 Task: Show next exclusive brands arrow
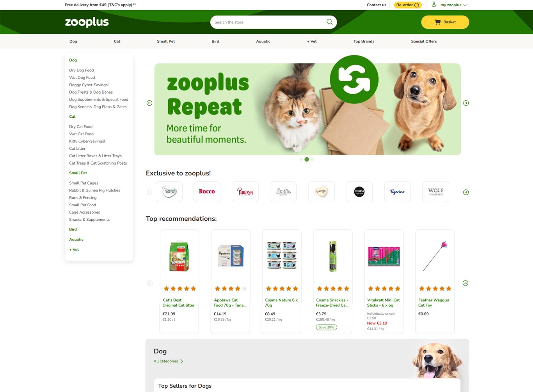[466, 192]
